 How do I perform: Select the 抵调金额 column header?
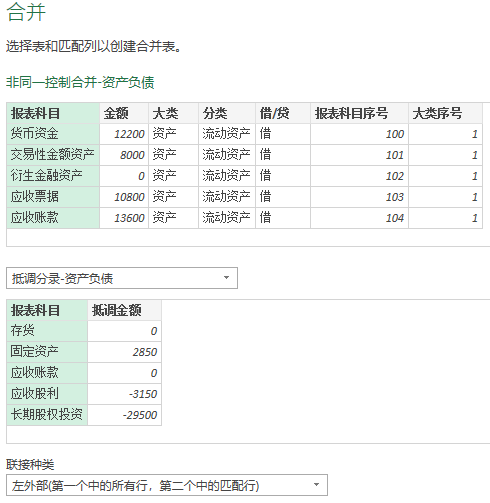[125, 310]
